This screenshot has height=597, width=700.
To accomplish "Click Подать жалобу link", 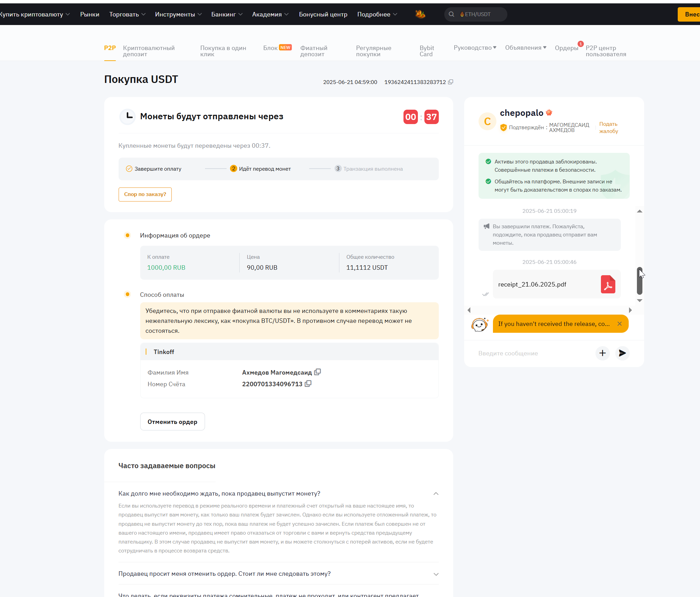I will pyautogui.click(x=608, y=127).
